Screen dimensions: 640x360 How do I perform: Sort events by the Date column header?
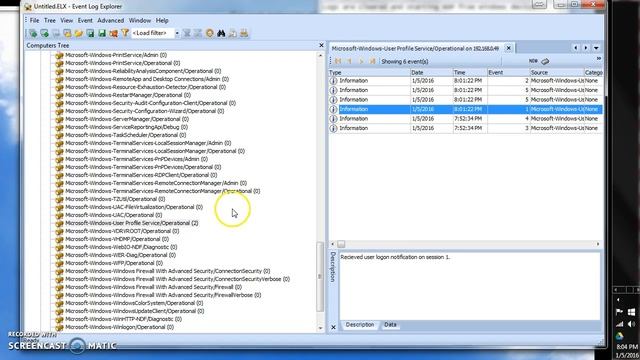tap(431, 72)
